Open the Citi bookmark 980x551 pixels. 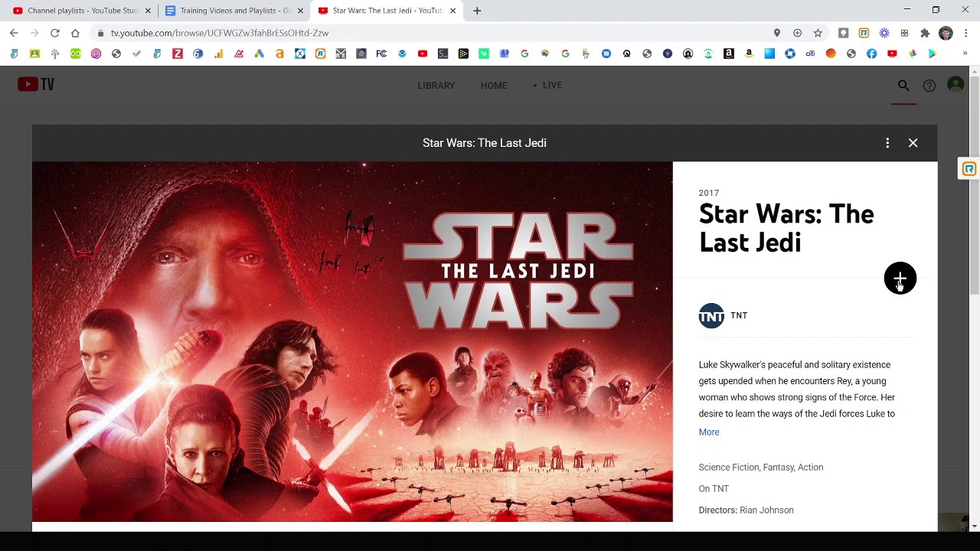[x=810, y=54]
